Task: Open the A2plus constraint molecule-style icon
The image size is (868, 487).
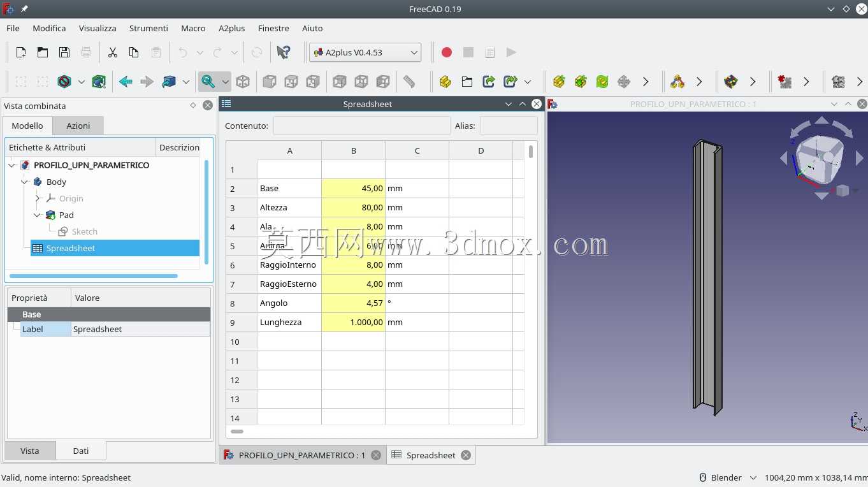Action: (677, 82)
